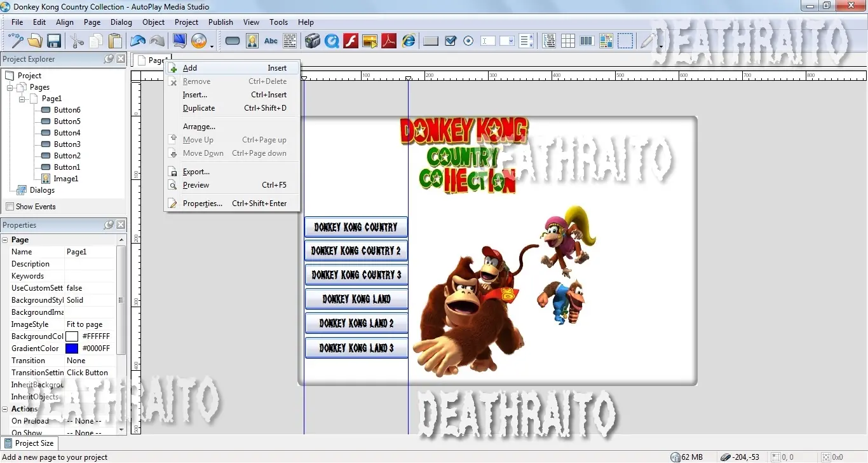Insert an Input field object from toolbar
Viewport: 868px width, 463px height.
488,41
